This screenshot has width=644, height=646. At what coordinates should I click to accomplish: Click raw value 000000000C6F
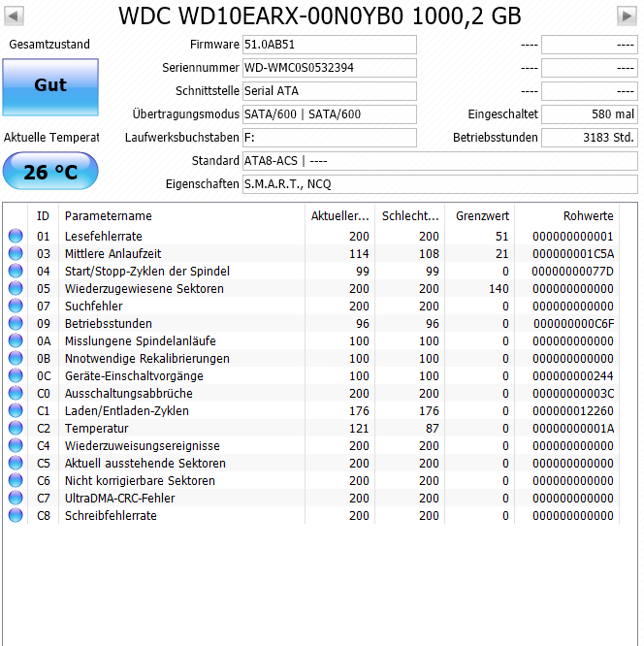click(573, 323)
